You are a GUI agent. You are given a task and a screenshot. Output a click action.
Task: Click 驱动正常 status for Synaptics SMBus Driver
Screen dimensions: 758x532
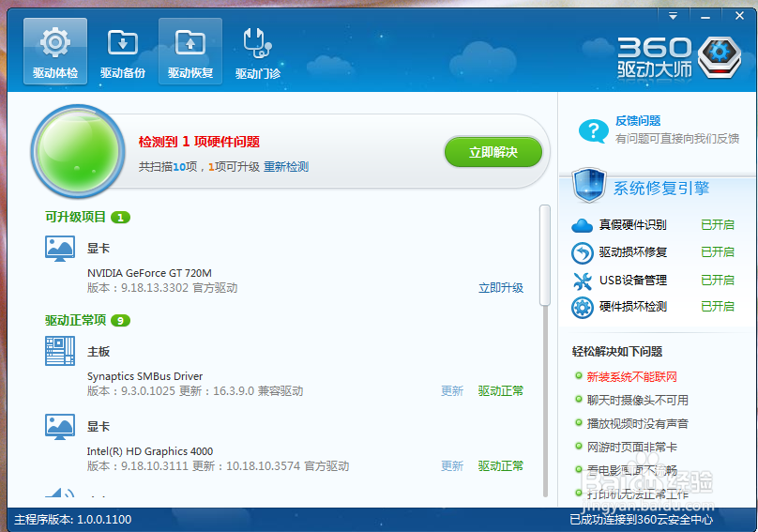[501, 390]
